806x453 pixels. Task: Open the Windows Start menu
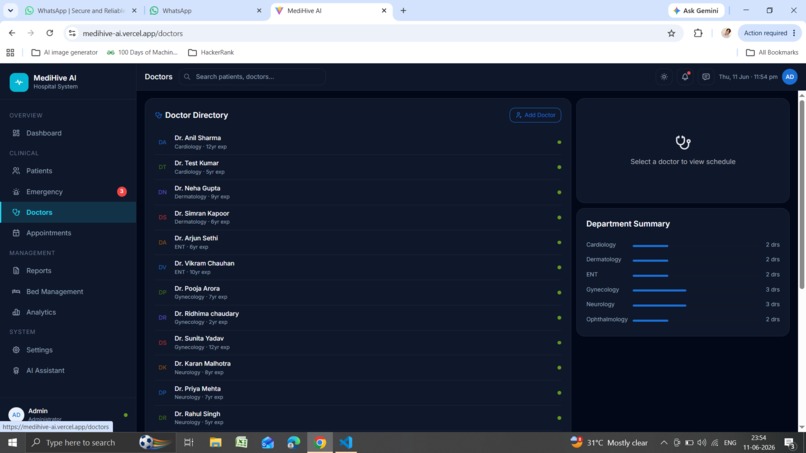(x=12, y=442)
